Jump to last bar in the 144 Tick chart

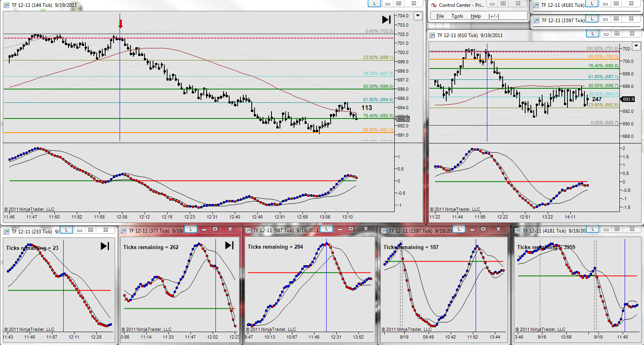click(386, 19)
